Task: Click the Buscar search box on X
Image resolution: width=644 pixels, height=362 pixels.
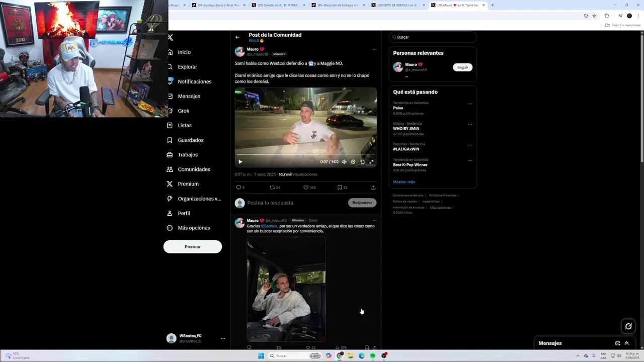Action: pyautogui.click(x=433, y=37)
